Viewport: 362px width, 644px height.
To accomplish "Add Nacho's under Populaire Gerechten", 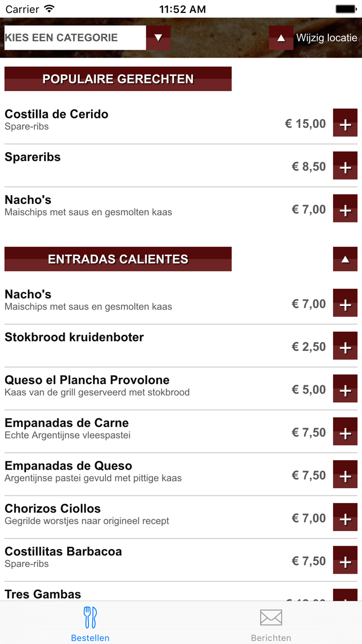I will pos(345,209).
